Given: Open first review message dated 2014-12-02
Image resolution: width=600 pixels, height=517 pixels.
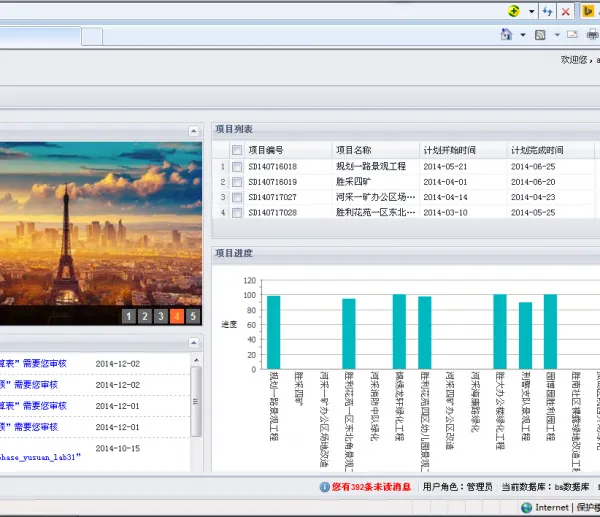Looking at the screenshot, I should [x=33, y=363].
